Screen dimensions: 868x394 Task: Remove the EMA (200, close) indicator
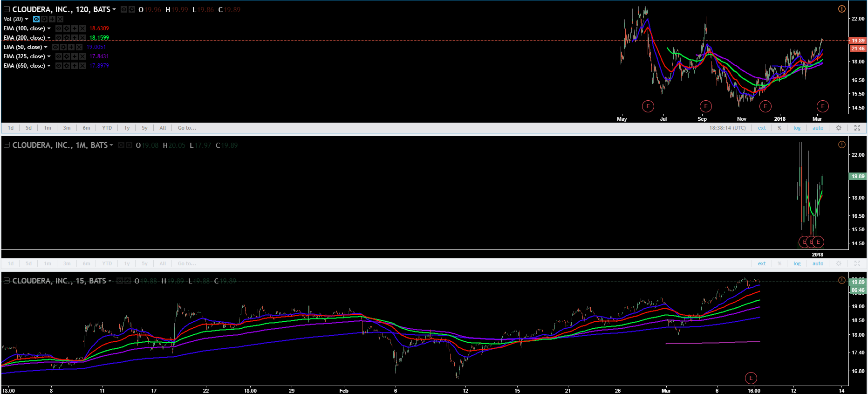click(82, 38)
